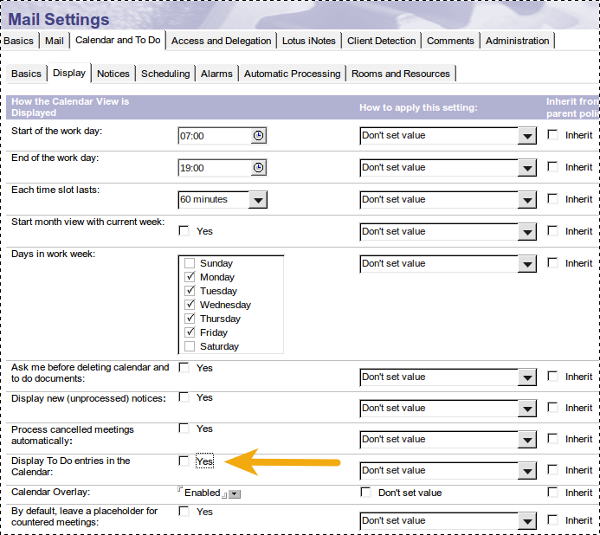The image size is (600, 535).
Task: Select Basics sub-tab next to Display
Action: click(26, 73)
